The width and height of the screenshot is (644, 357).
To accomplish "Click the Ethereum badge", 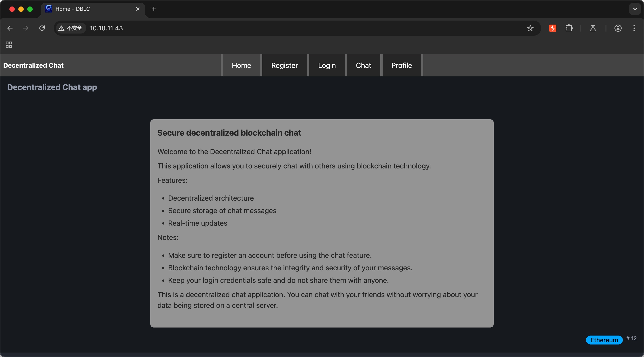I will tap(604, 340).
